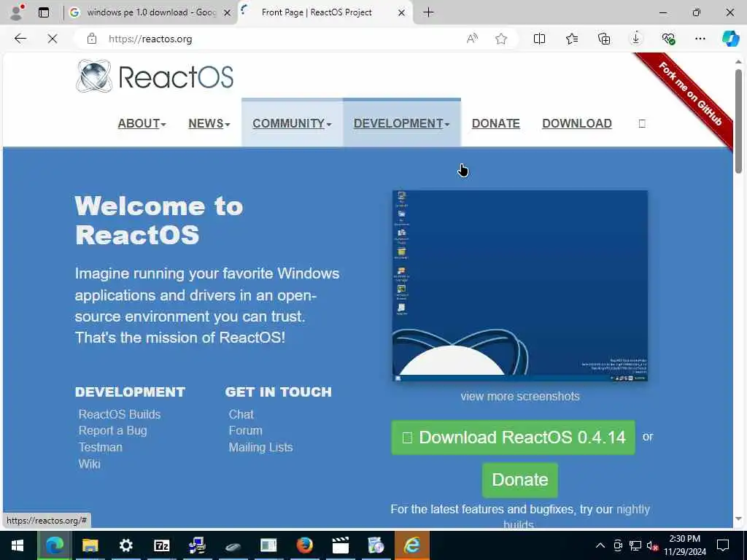Image resolution: width=747 pixels, height=560 pixels.
Task: Click Fork me on GitHub ribbon
Action: [x=690, y=94]
